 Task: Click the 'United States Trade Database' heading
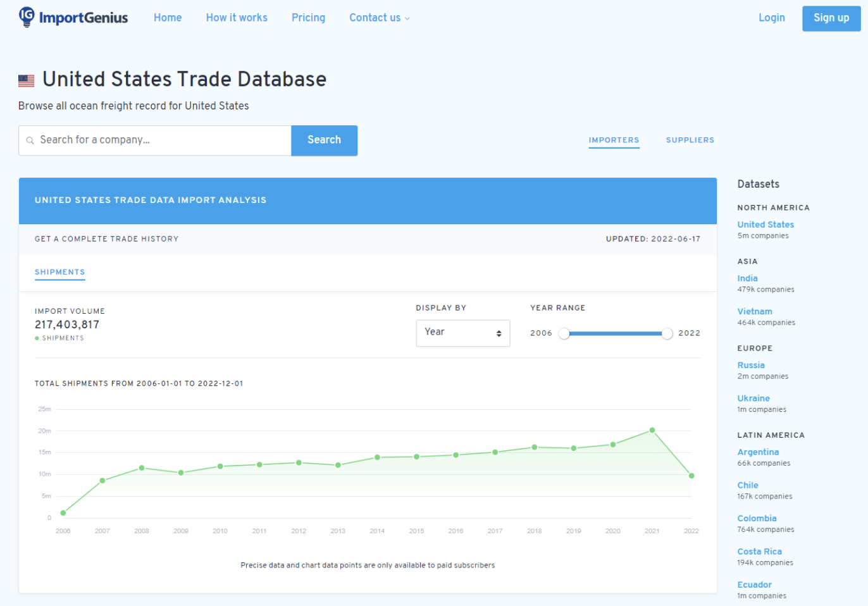click(x=184, y=79)
